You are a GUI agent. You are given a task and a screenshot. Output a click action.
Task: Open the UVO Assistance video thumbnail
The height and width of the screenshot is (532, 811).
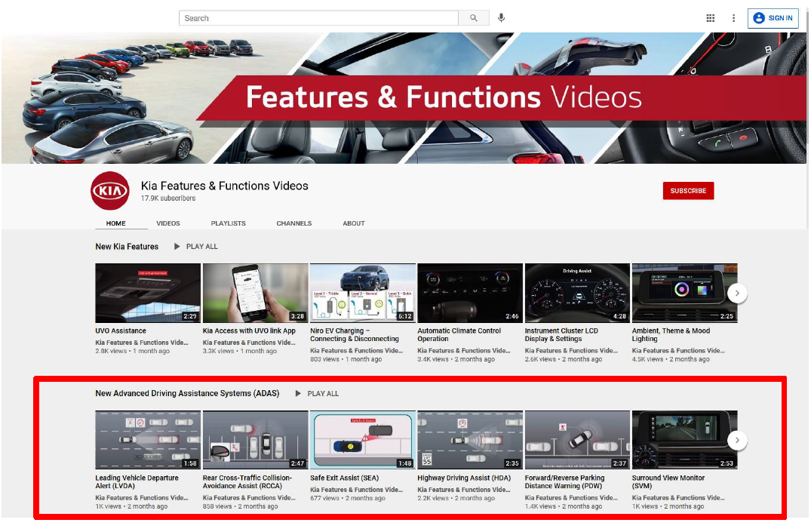pyautogui.click(x=148, y=294)
